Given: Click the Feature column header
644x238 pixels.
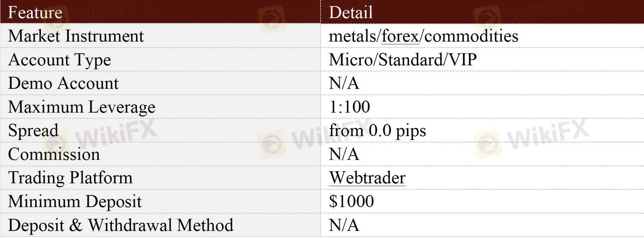Looking at the screenshot, I should (x=35, y=12).
